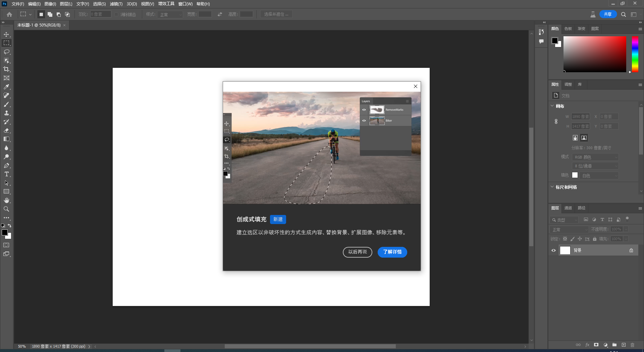The width and height of the screenshot is (644, 352).
Task: Open the blend mode dropdown showing 正常
Action: (569, 229)
